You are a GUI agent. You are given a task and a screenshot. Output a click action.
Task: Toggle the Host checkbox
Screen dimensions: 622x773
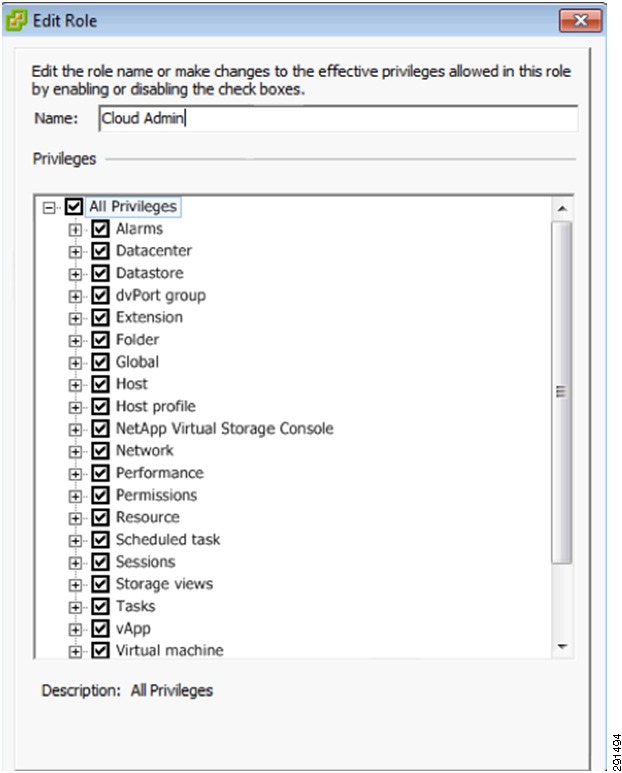point(101,384)
